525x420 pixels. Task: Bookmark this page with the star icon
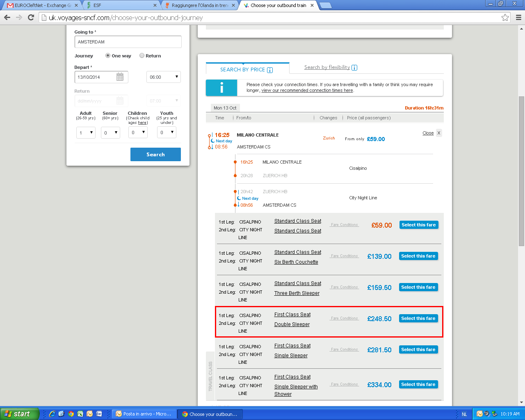[x=505, y=18]
